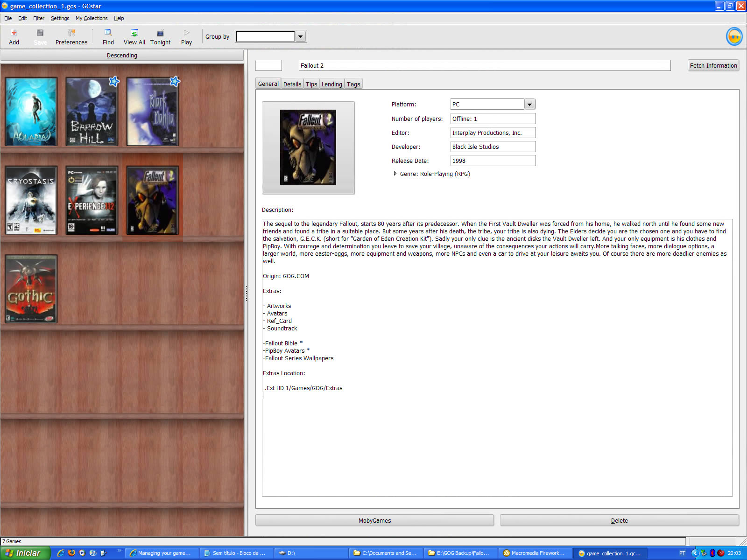Switch to the Tips tab
747x560 pixels.
tap(311, 84)
